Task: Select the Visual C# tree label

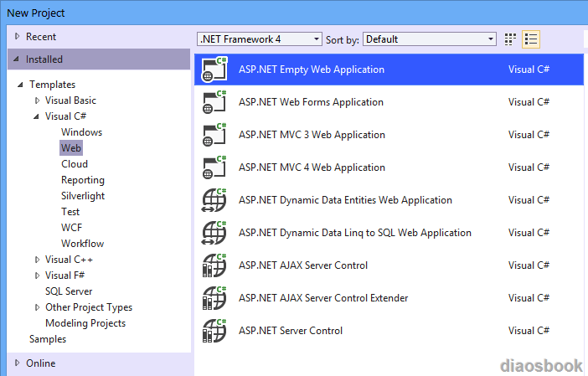Action: click(x=65, y=116)
